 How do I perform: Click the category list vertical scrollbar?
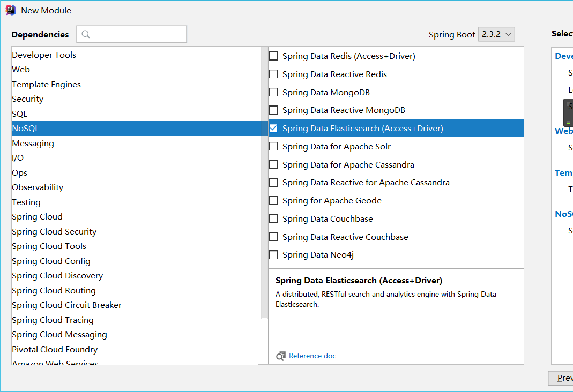click(264, 183)
